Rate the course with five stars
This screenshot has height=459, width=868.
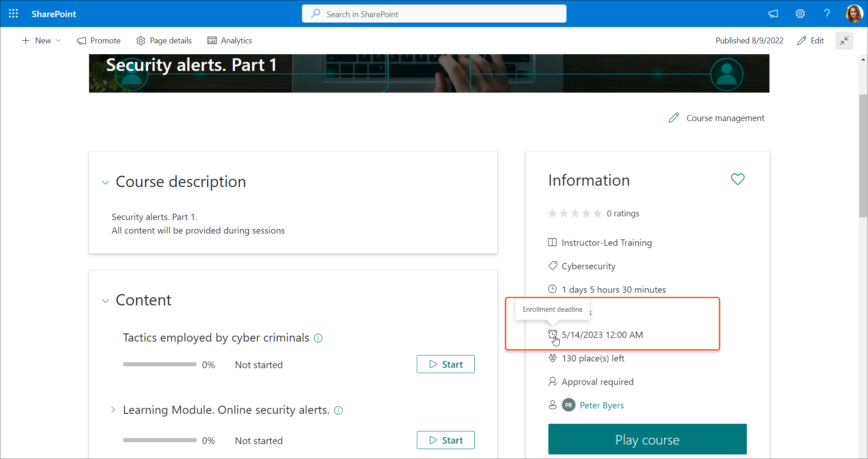click(598, 213)
